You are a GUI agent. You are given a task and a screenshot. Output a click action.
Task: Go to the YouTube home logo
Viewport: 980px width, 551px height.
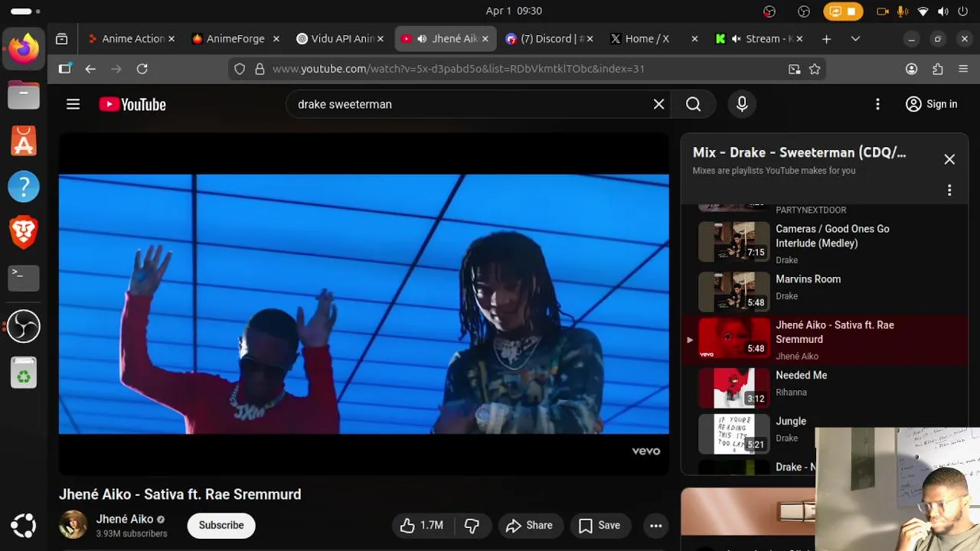point(132,105)
